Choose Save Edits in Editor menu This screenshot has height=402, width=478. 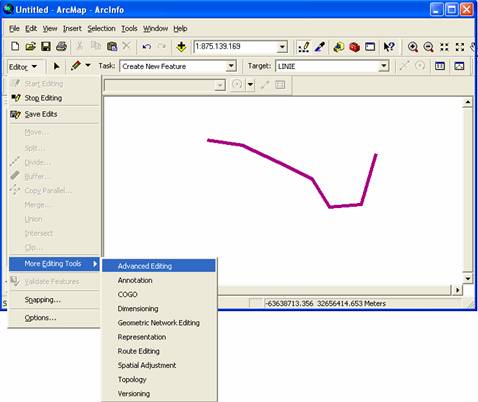(54, 114)
